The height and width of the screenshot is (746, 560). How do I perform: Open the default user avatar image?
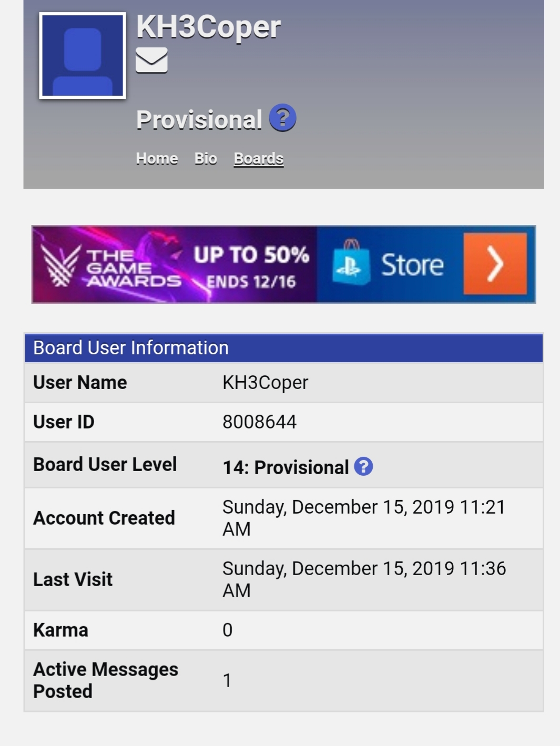coord(83,55)
